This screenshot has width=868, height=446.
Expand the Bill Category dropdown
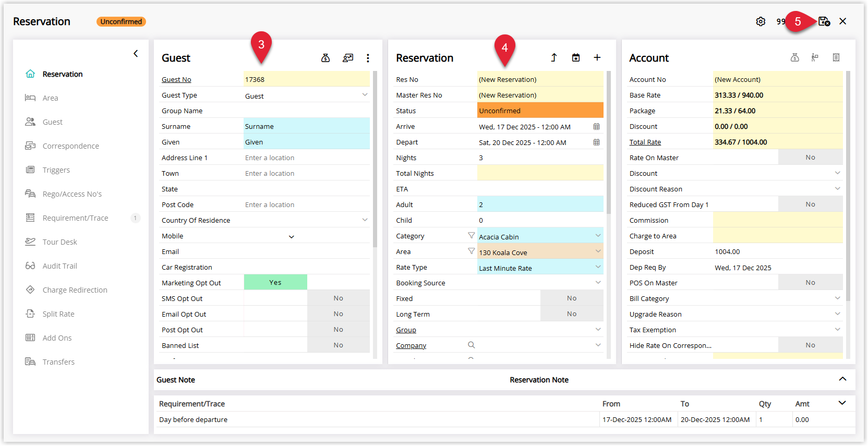click(837, 298)
